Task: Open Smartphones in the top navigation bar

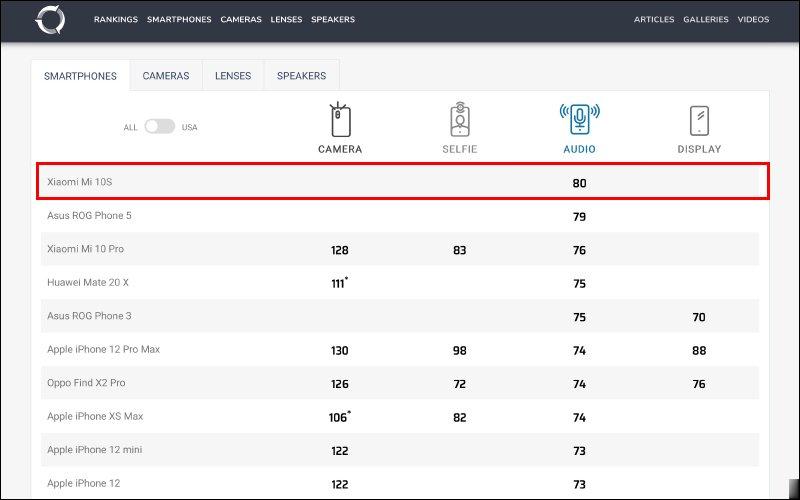Action: click(179, 19)
